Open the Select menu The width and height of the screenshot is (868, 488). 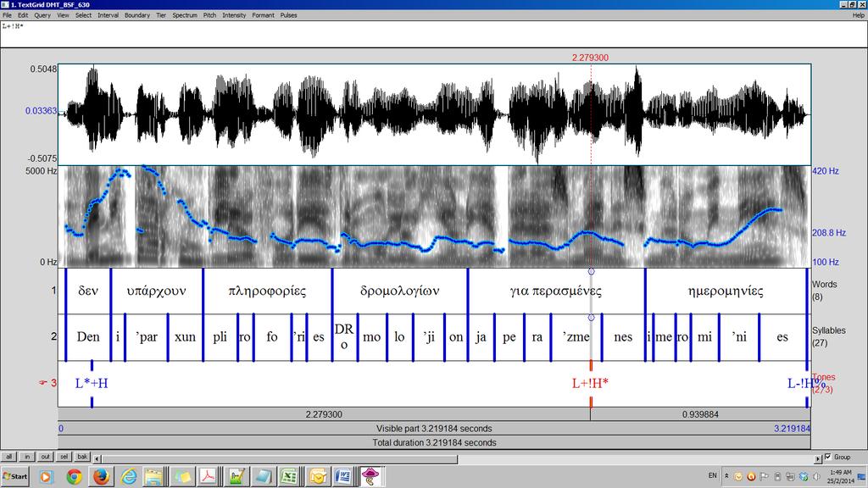tap(84, 15)
